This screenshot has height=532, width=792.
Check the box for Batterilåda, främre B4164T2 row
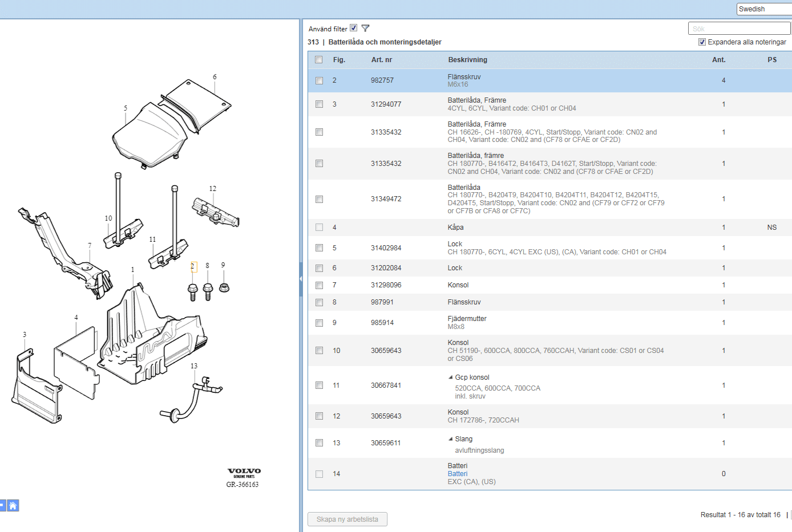tap(319, 164)
